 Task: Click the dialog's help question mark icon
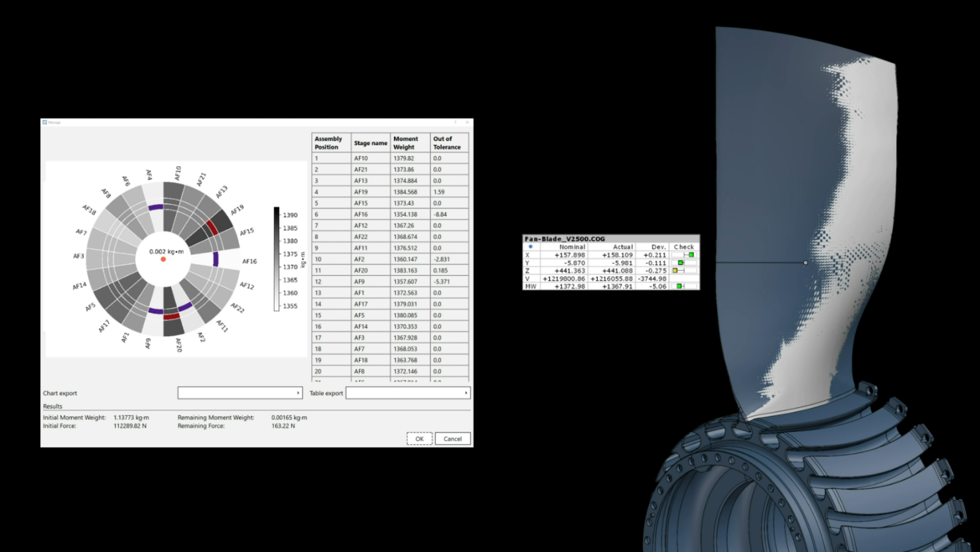(455, 122)
